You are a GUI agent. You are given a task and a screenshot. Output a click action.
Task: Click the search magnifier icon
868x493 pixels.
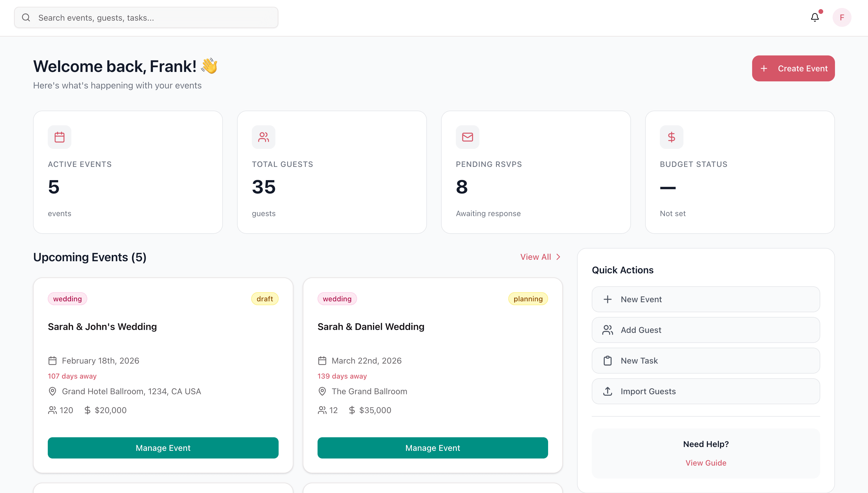coord(26,17)
